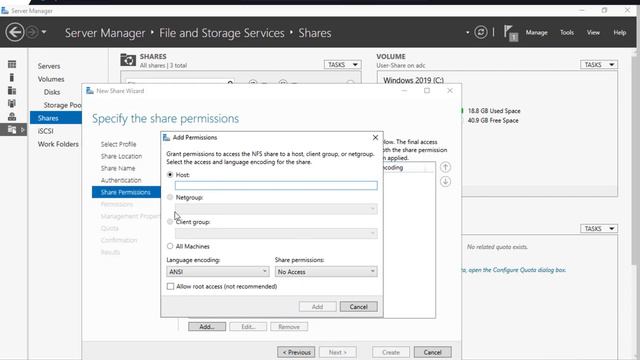The width and height of the screenshot is (640, 360).
Task: Click the Edit... button in the wizard
Action: pos(248,327)
